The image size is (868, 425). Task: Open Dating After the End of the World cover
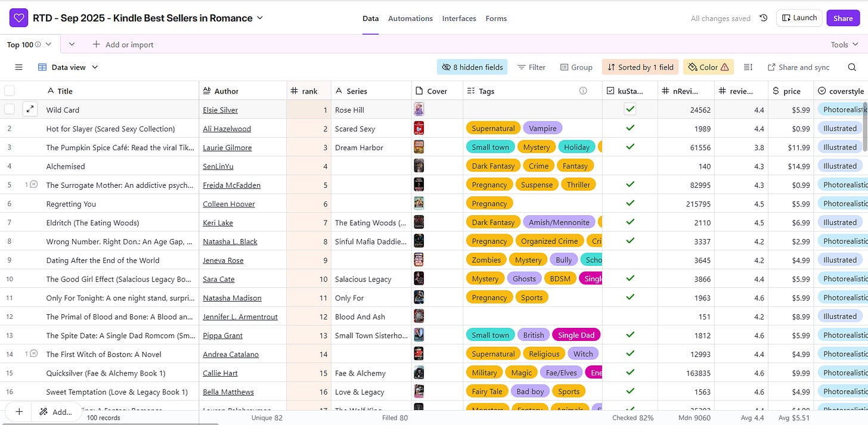[x=419, y=260]
